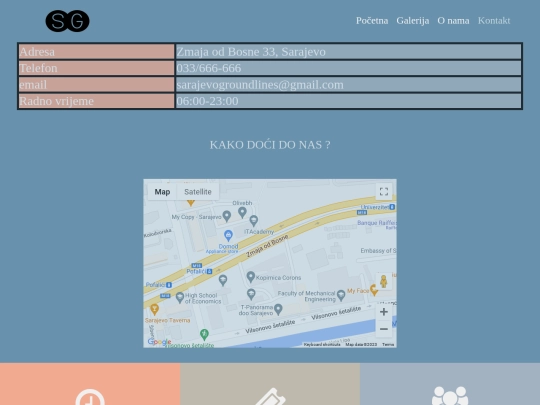Click the Banque Raiffeisen map label
The width and height of the screenshot is (540, 405).
pyautogui.click(x=377, y=223)
